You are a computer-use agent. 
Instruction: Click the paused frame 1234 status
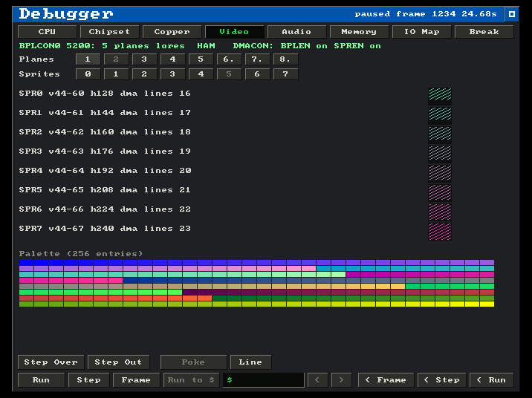click(x=426, y=14)
